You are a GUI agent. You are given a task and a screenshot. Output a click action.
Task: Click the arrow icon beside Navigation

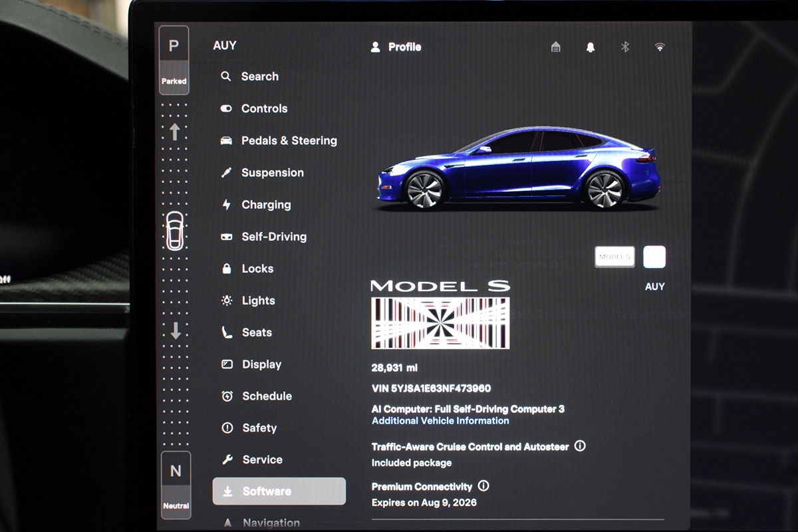227,523
